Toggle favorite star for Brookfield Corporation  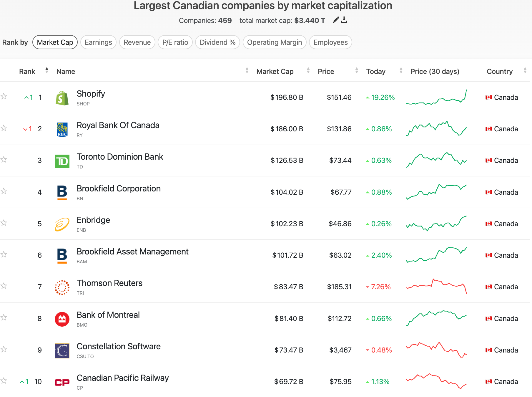(4, 191)
